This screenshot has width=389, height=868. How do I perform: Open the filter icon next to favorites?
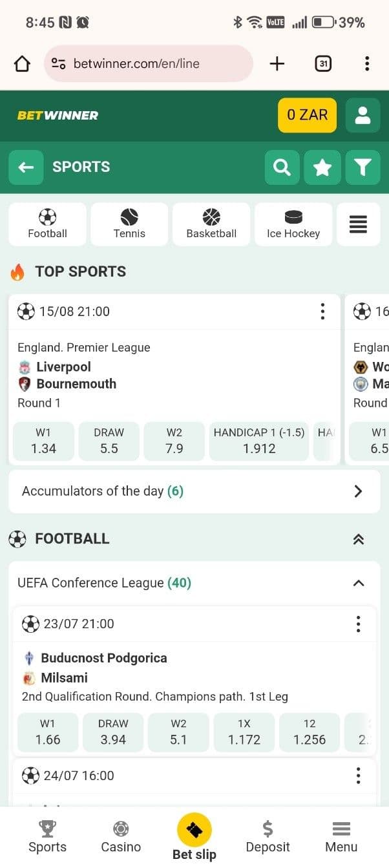pyautogui.click(x=363, y=167)
